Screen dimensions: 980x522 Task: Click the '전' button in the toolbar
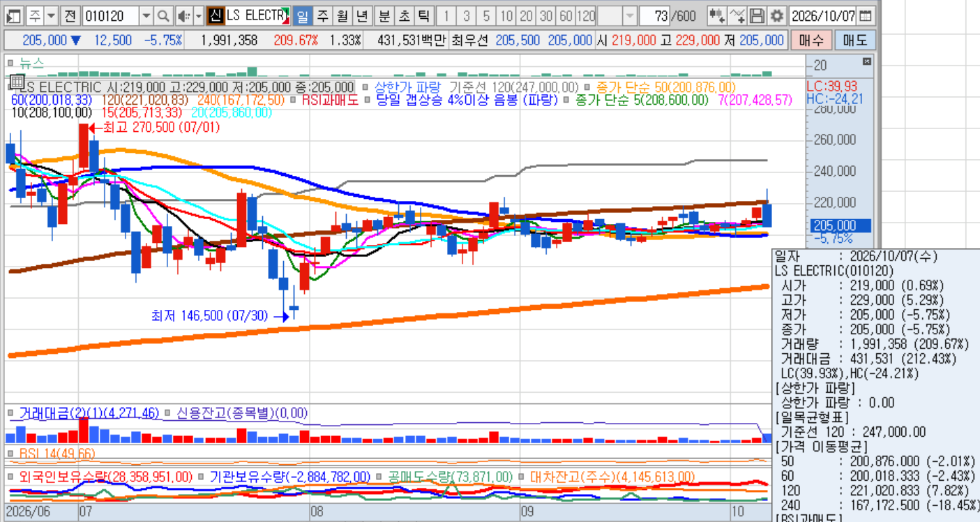click(x=70, y=15)
